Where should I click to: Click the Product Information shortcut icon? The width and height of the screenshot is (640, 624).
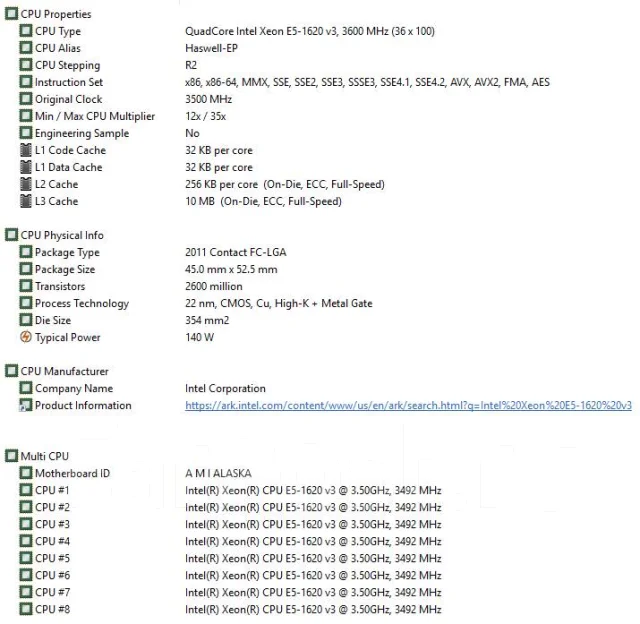[x=26, y=405]
